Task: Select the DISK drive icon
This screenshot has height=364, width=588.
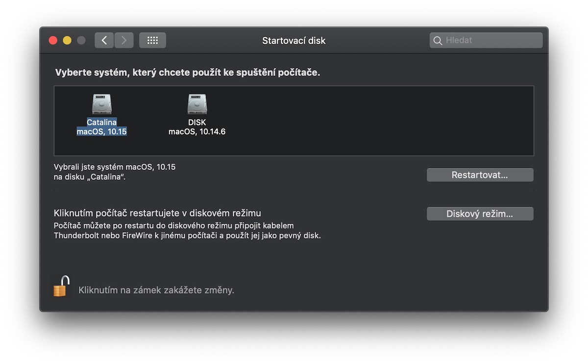Action: [x=197, y=104]
